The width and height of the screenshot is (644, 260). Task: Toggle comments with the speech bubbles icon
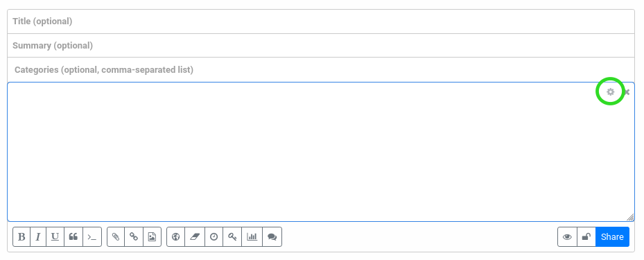(272, 236)
